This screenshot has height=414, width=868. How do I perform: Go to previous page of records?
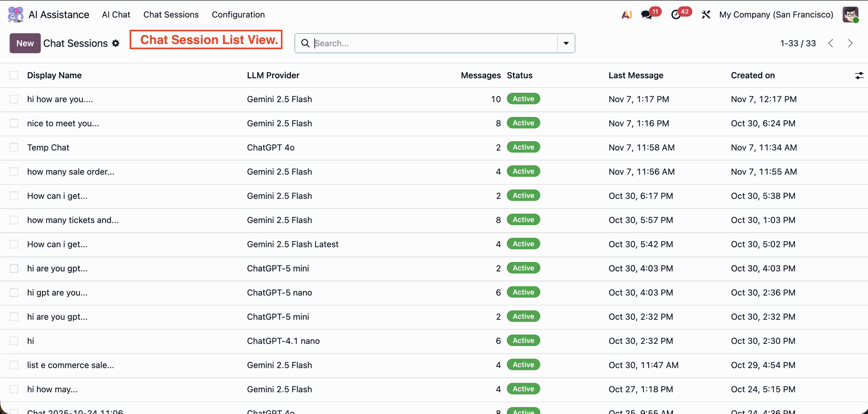[x=830, y=43]
